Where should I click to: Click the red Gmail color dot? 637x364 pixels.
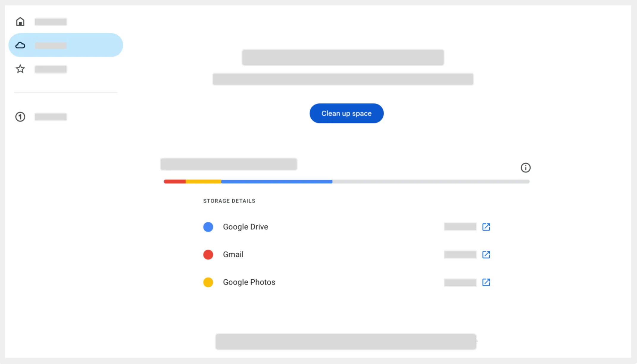pos(208,254)
